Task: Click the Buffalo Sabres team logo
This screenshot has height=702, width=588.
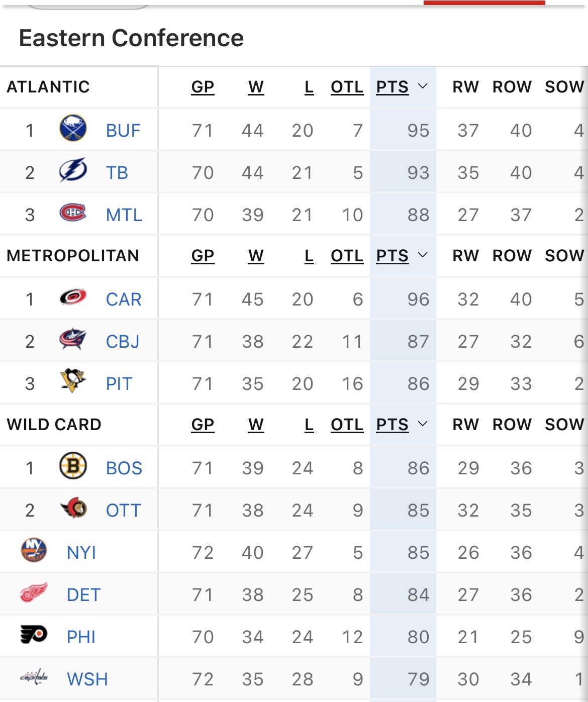Action: (73, 129)
